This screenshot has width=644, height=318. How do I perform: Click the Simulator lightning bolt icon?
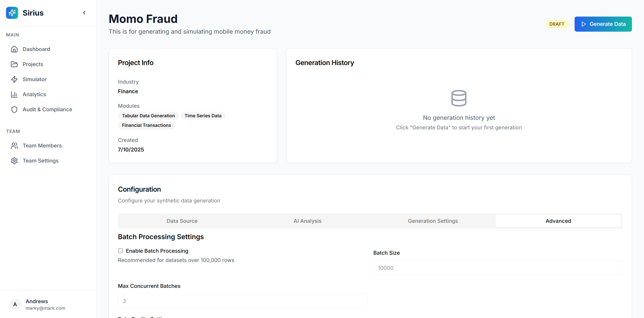14,79
